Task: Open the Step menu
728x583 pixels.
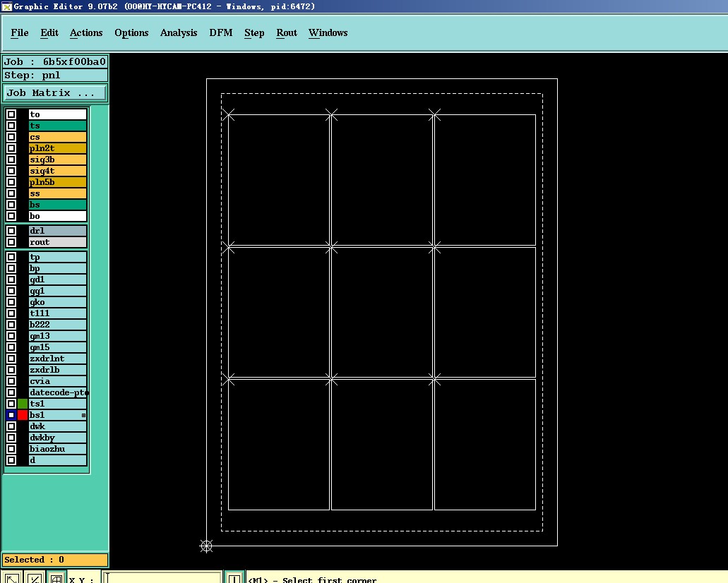Action: click(254, 33)
